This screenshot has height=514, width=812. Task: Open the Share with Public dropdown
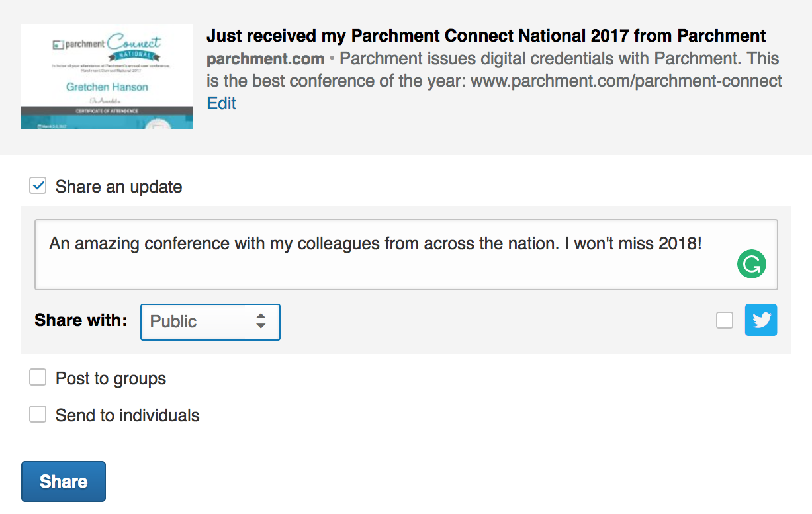point(210,321)
